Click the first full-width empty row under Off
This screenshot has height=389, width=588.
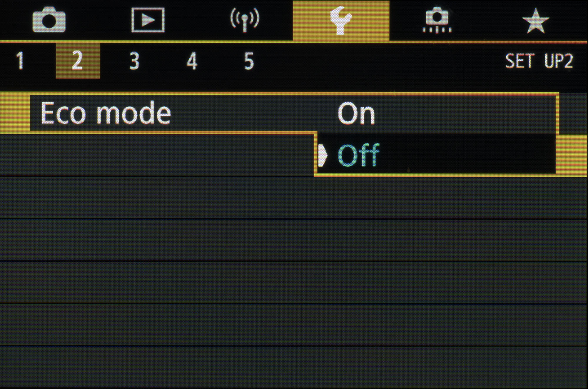(294, 198)
